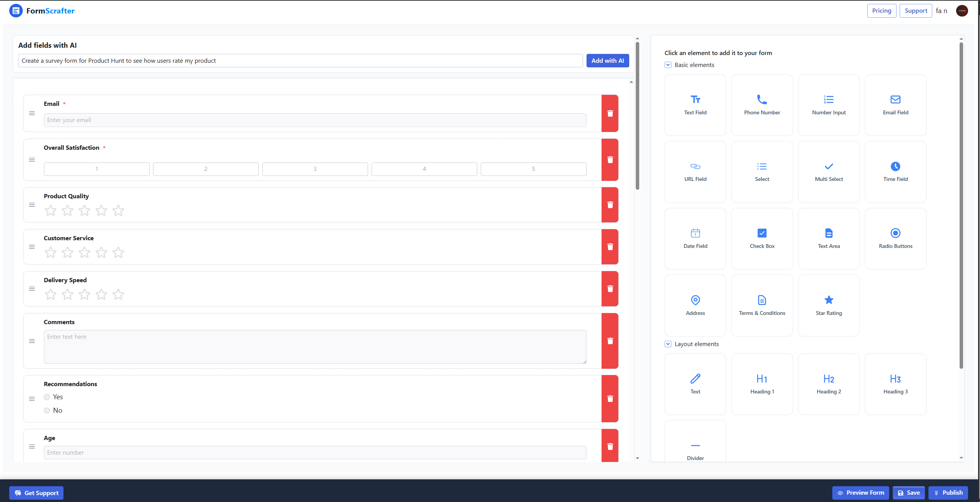The image size is (980, 502).
Task: Add a Time Field element
Action: [x=895, y=172]
